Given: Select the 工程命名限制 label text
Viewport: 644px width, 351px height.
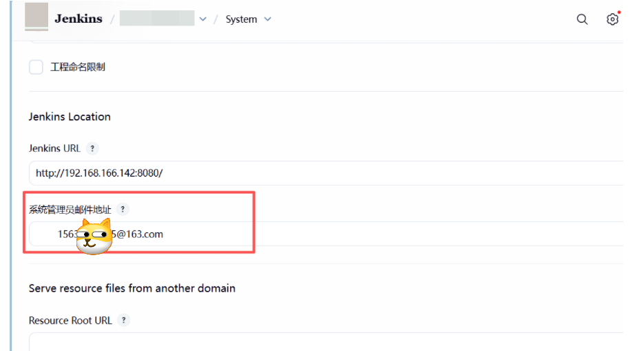Looking at the screenshot, I should point(78,67).
